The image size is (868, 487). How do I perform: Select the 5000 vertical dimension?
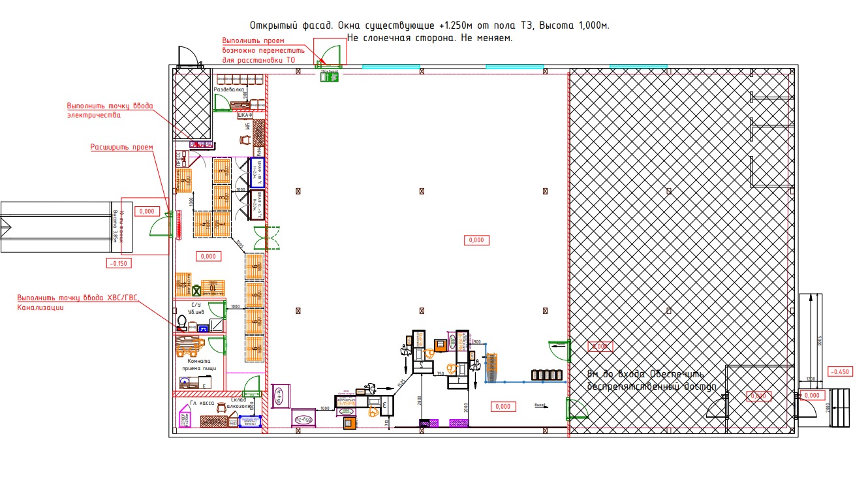(820, 340)
